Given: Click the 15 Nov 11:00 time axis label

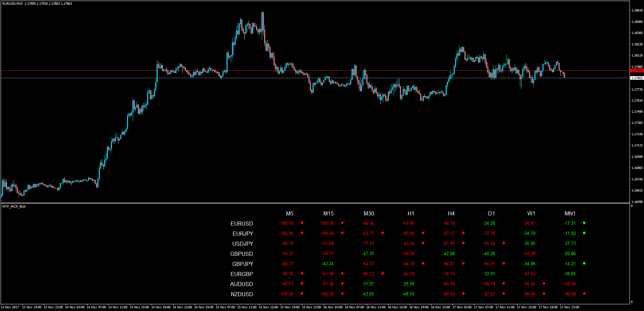Looking at the screenshot, I should click(247, 307).
